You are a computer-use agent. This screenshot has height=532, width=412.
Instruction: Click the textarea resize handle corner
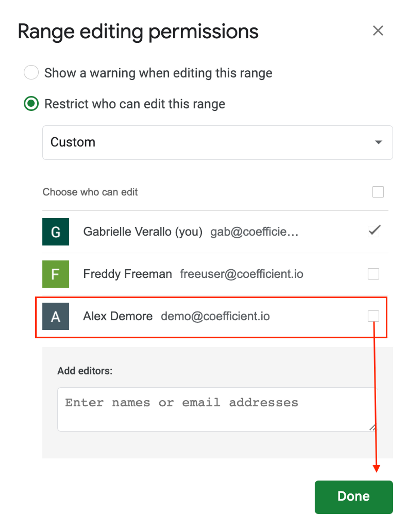pyautogui.click(x=372, y=427)
